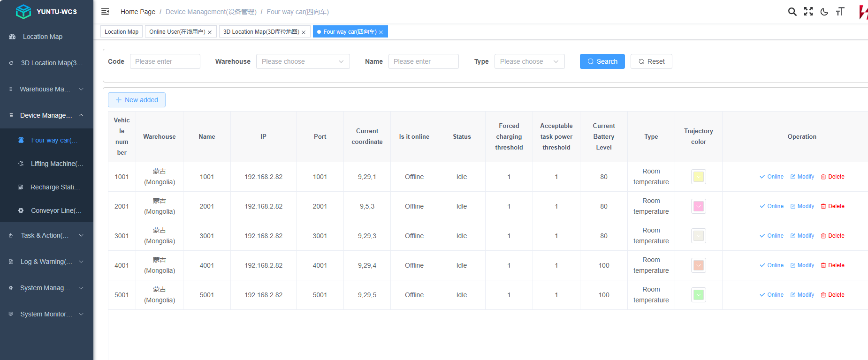Click Task & Action menu icon
This screenshot has height=360, width=868.
pyautogui.click(x=11, y=235)
